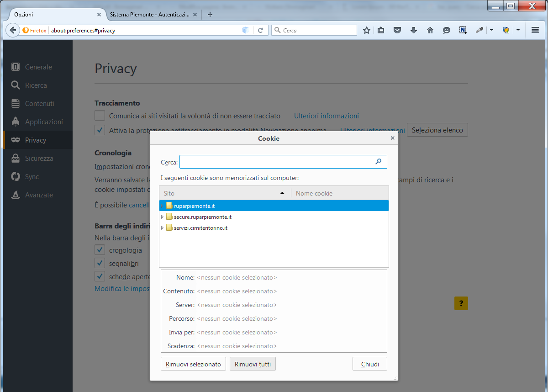
Task: Open the Contenuti preferences section
Action: (x=37, y=103)
